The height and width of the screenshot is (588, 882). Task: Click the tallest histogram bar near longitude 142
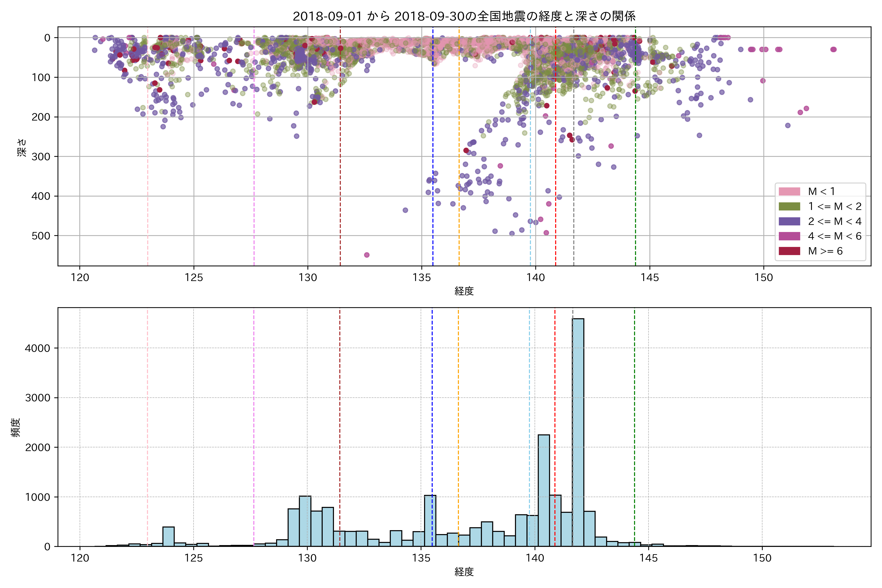578,431
